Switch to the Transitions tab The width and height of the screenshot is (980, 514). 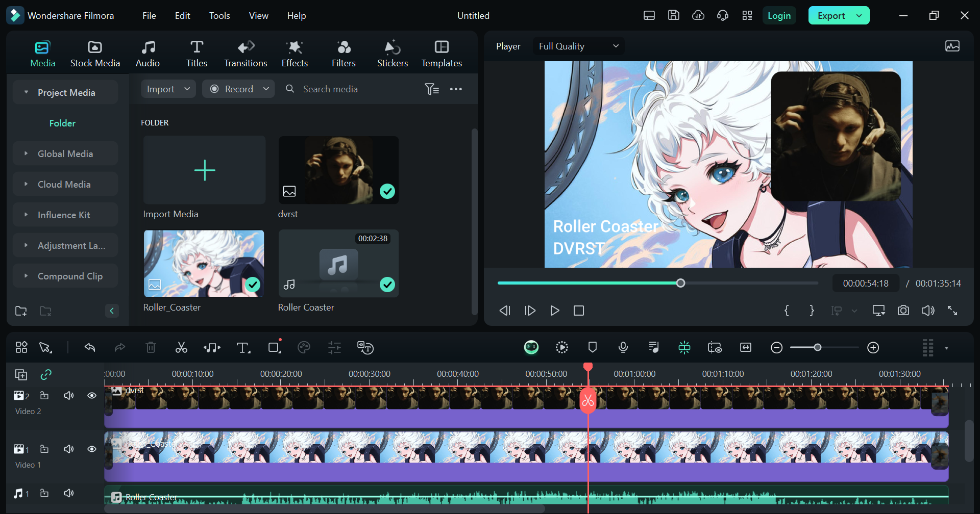point(246,54)
